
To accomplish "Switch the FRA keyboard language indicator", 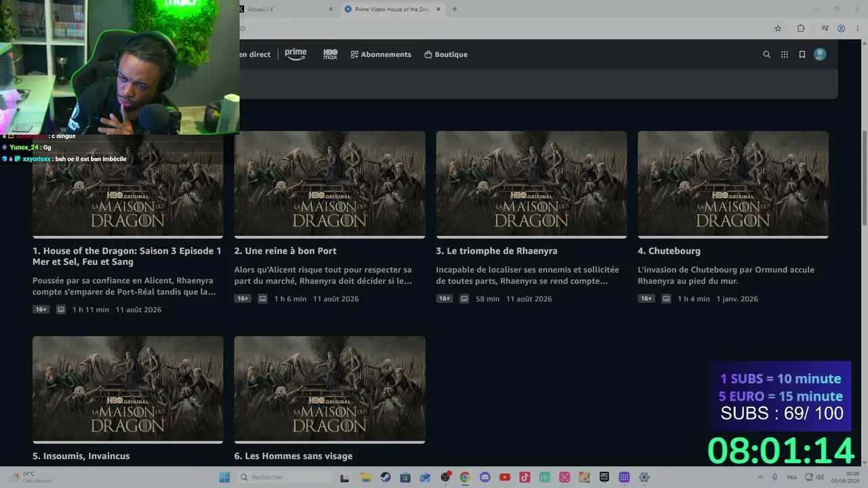I will coord(792,477).
